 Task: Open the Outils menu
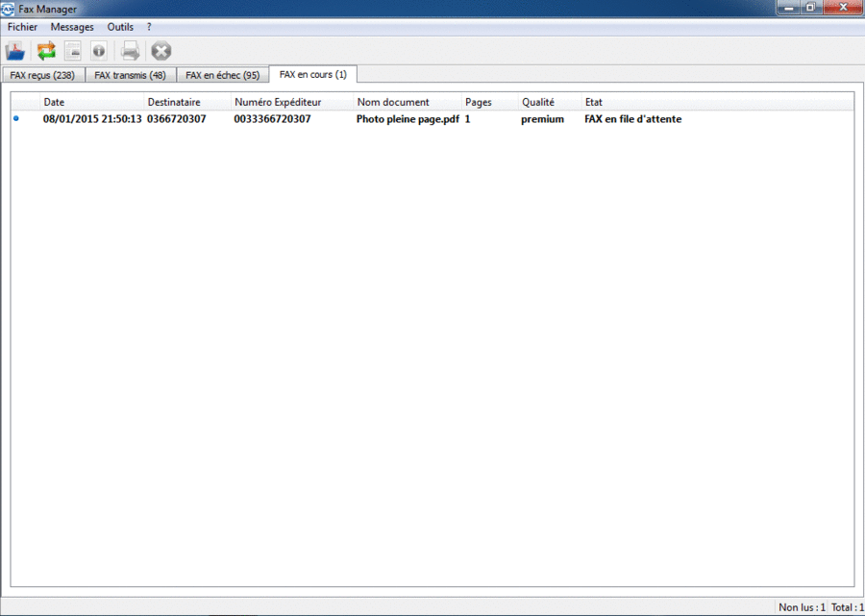click(x=120, y=27)
